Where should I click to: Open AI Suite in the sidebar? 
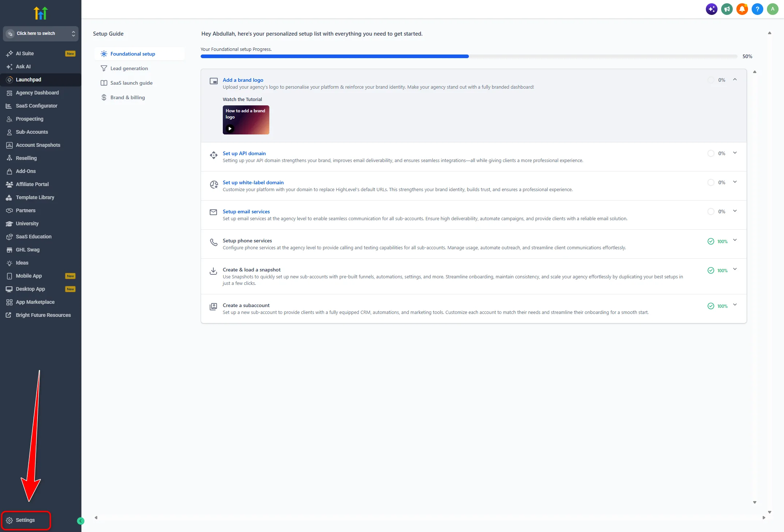[x=41, y=53]
